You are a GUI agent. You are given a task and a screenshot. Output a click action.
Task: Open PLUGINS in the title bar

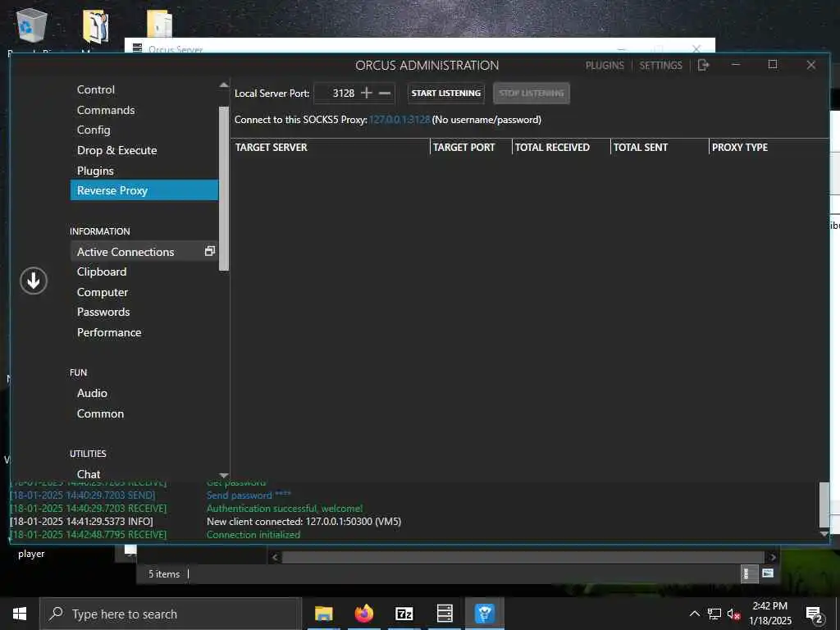click(x=605, y=66)
